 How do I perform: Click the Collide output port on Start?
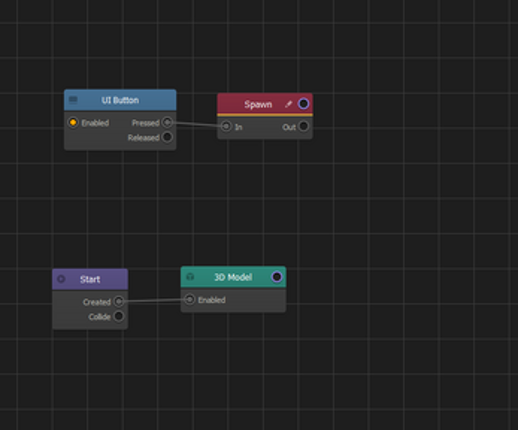[119, 316]
